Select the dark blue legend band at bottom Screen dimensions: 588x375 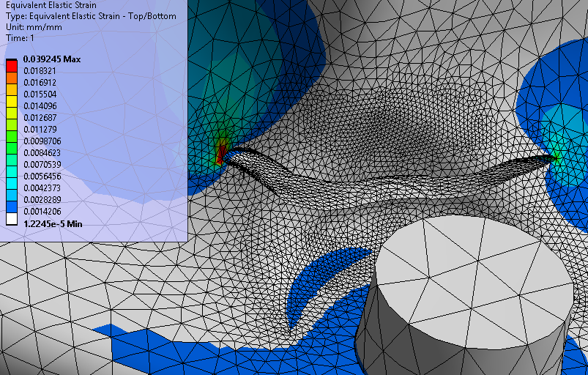[11, 211]
